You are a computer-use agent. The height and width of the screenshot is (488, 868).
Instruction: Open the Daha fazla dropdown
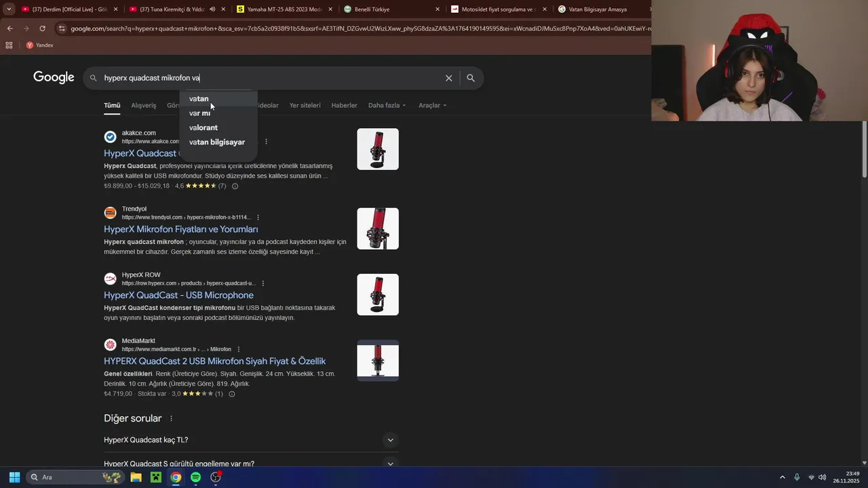pos(387,105)
